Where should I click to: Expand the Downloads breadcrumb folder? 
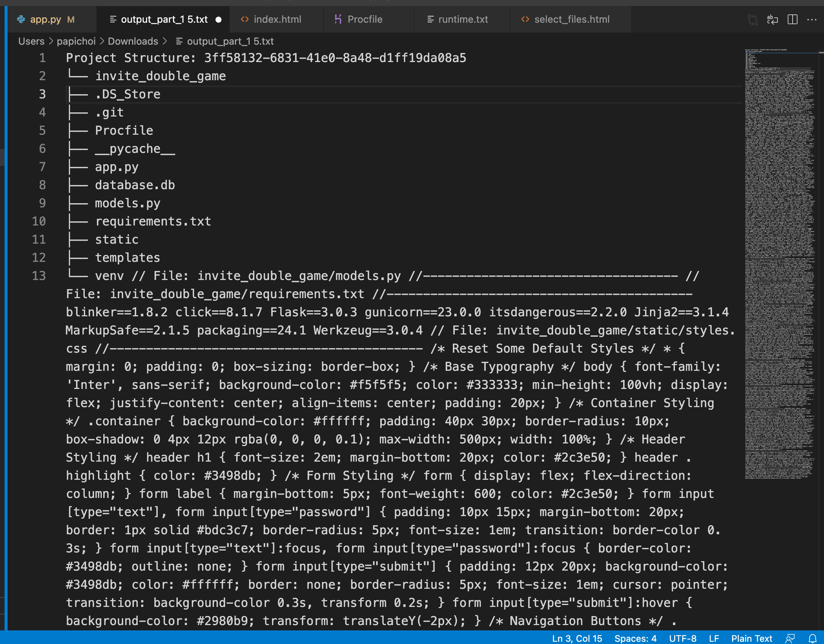coord(133,41)
